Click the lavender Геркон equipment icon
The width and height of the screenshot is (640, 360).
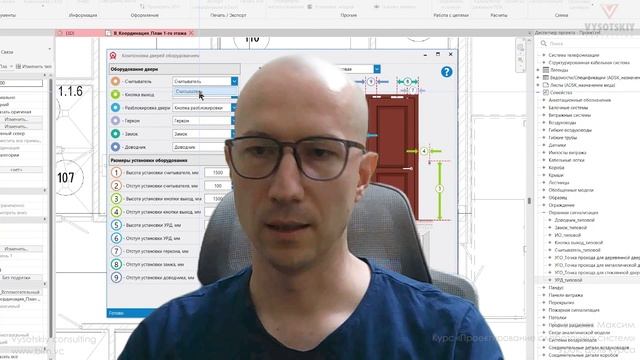(116, 120)
